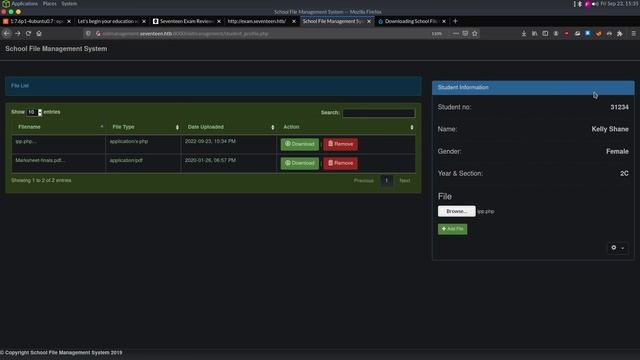Click the gear settings icon in Student Information
Screen dimensions: 640x360
(613, 247)
